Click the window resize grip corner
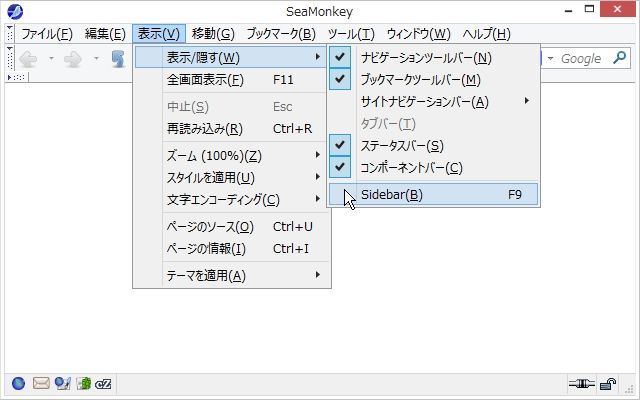This screenshot has width=640, height=400. 629,390
